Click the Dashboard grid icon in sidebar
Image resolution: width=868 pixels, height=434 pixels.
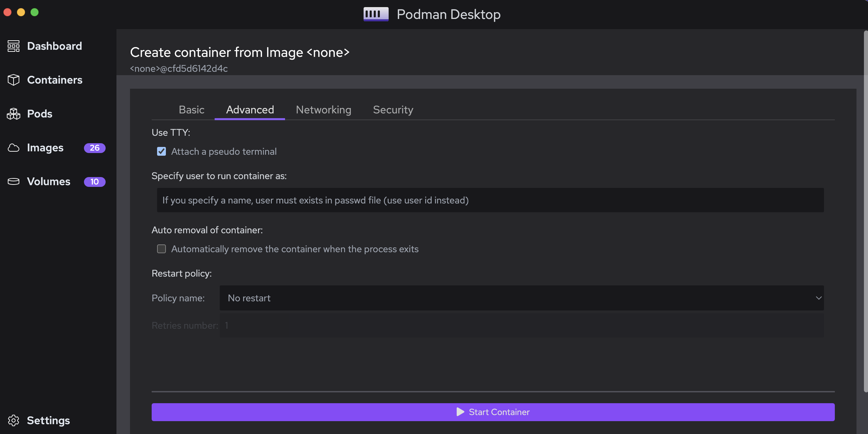(x=14, y=46)
